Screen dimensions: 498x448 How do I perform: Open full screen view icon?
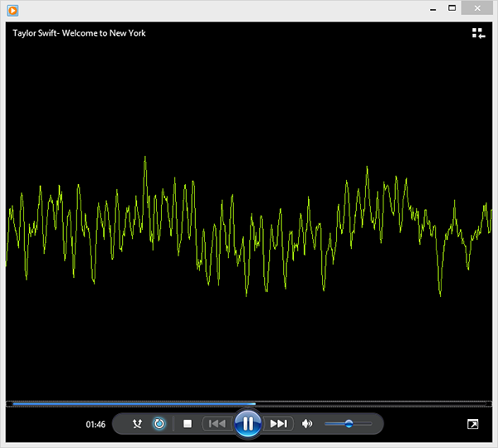click(472, 424)
